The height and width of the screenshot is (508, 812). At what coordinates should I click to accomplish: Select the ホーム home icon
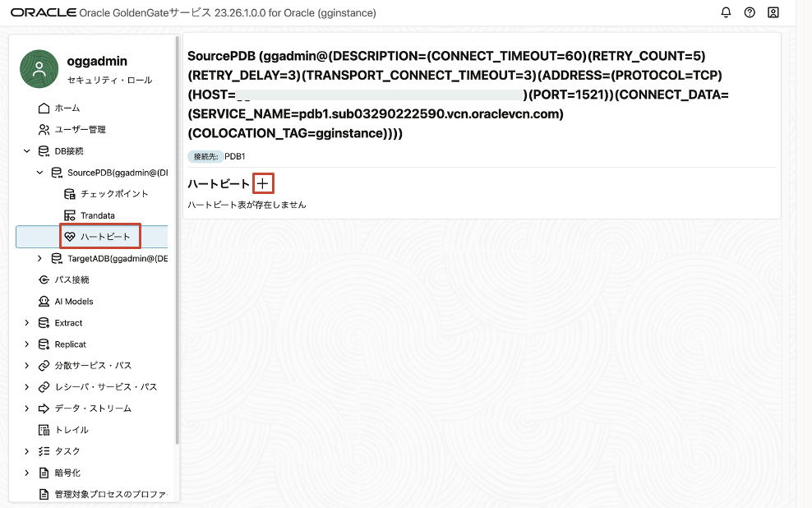pyautogui.click(x=44, y=108)
